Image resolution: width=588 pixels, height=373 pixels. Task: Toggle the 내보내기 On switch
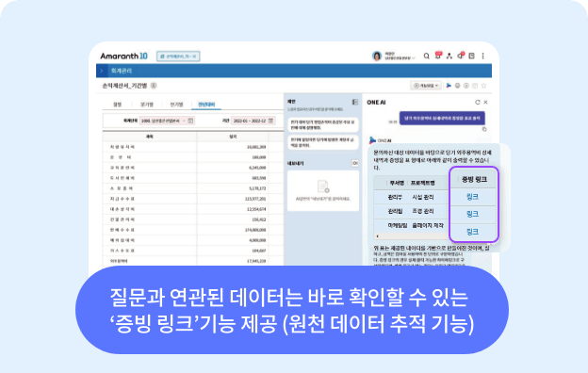coord(354,163)
